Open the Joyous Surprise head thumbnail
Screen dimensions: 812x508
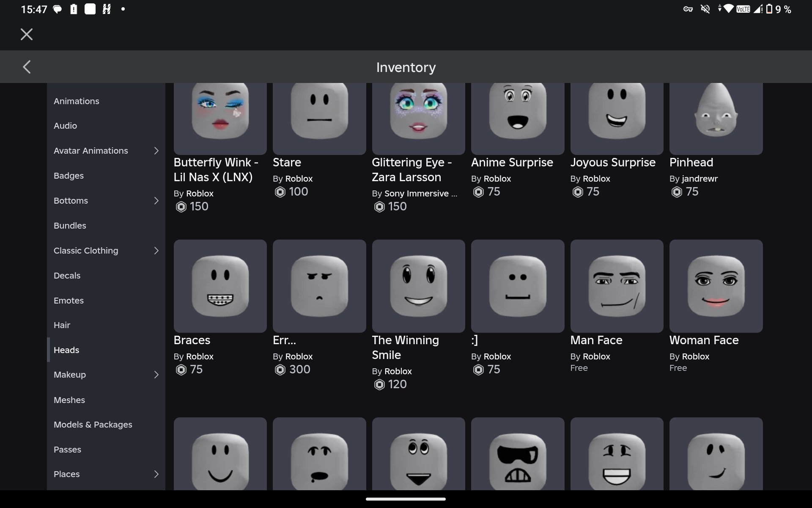[617, 119]
